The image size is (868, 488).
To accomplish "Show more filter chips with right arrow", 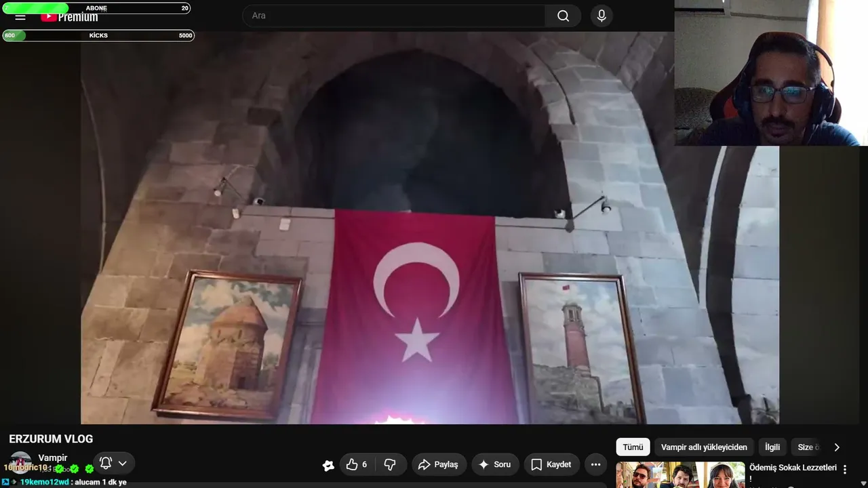I will click(837, 447).
